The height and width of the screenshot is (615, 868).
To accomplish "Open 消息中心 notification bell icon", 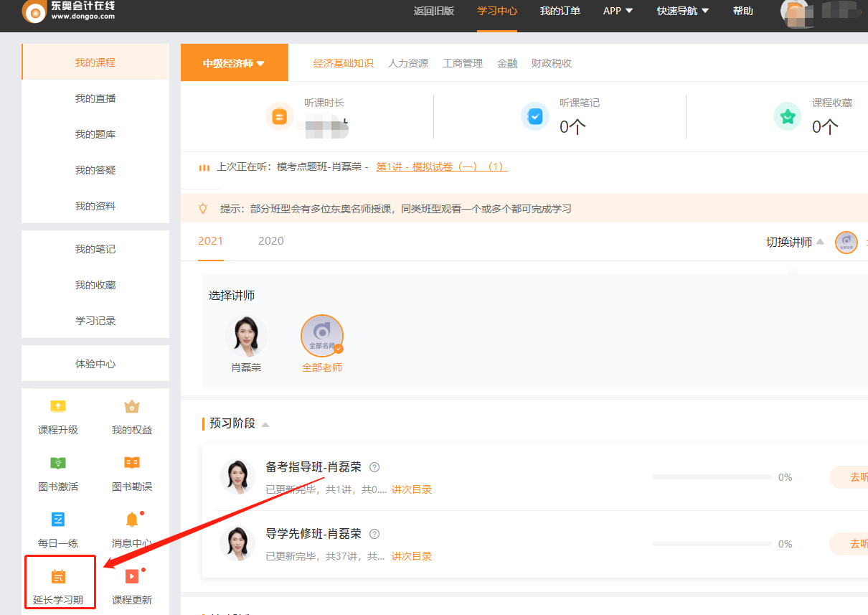I will (131, 519).
